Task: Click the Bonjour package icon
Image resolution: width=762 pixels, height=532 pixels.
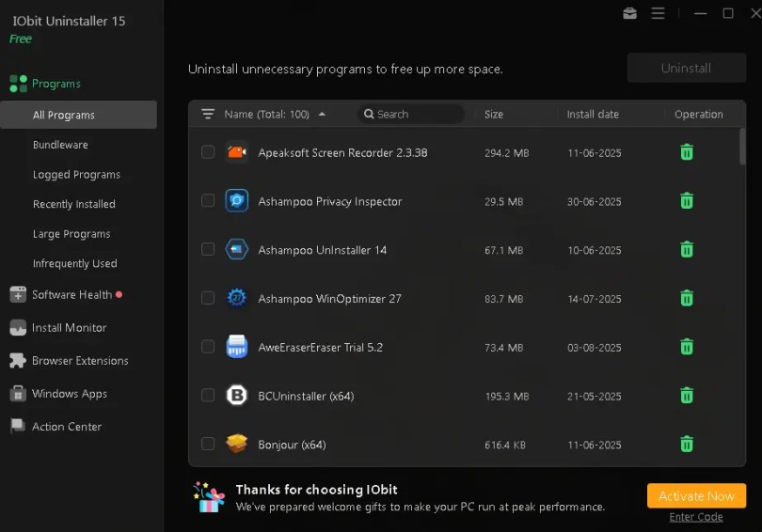Action: [237, 443]
